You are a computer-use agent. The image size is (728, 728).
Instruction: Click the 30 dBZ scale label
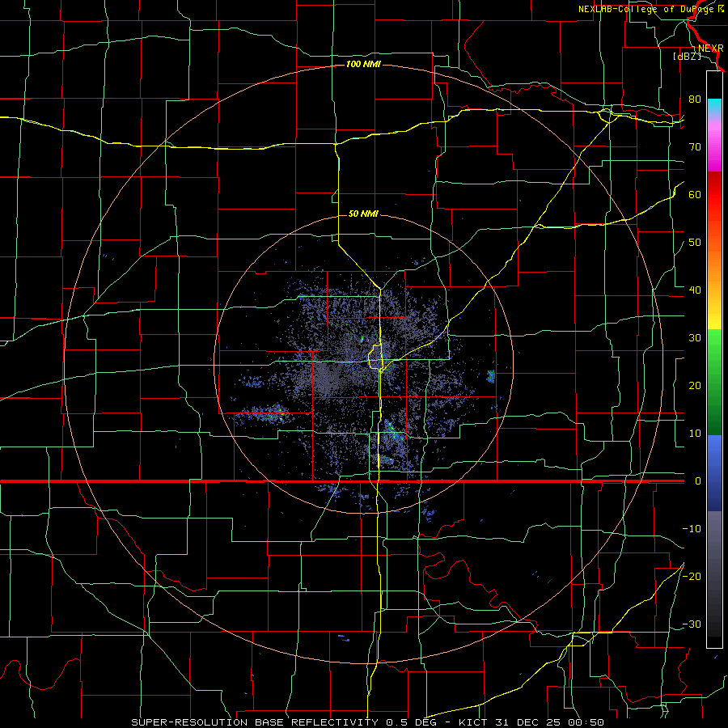point(695,337)
